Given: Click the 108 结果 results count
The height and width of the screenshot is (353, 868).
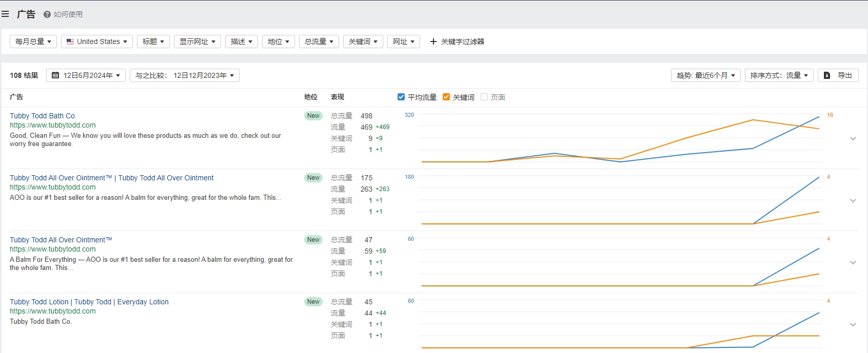Looking at the screenshot, I should [24, 75].
